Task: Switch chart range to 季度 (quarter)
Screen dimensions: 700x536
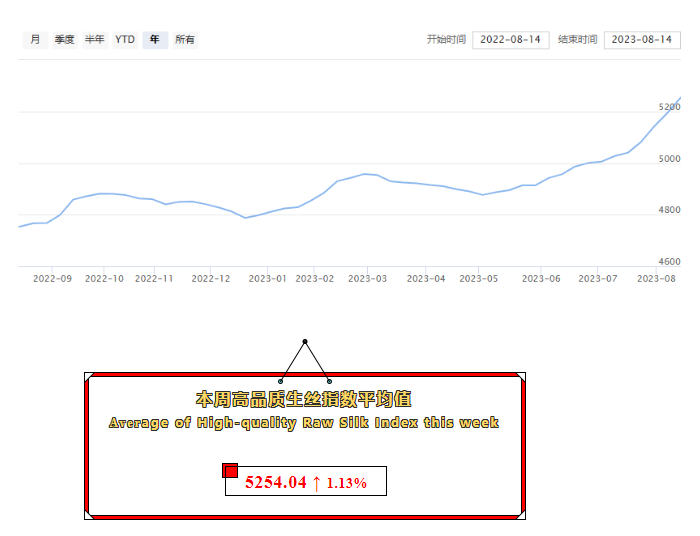Action: tap(64, 40)
